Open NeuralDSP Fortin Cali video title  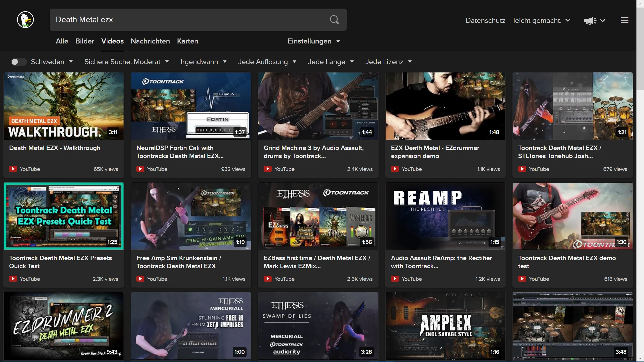(180, 152)
